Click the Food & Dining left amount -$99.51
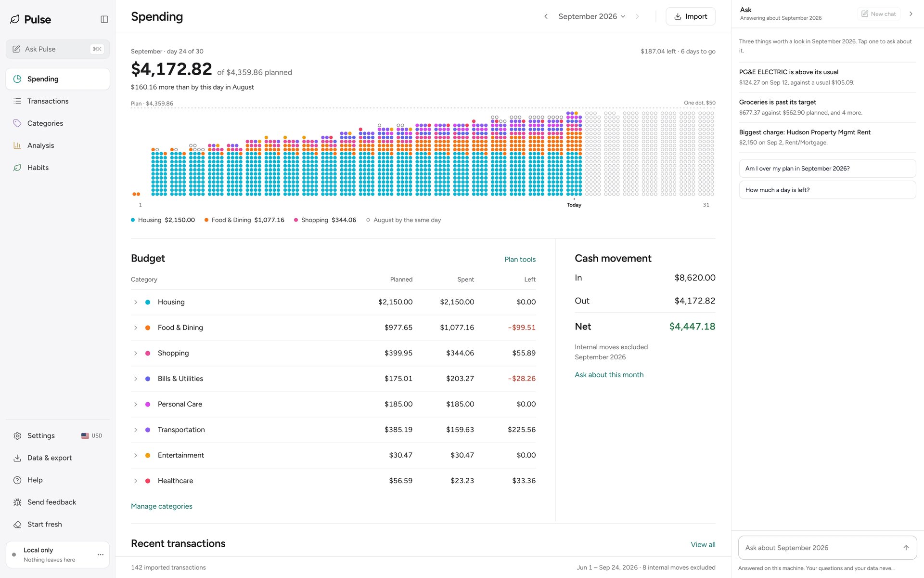This screenshot has height=578, width=924. pos(522,328)
